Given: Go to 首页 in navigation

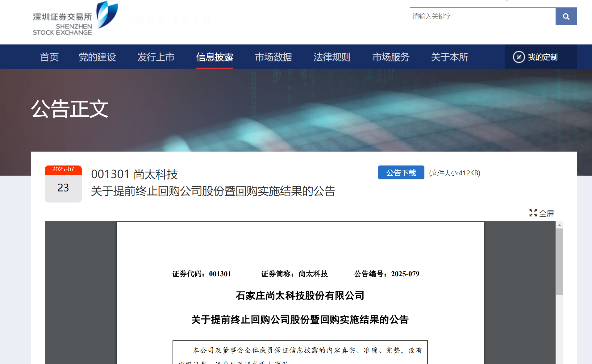Looking at the screenshot, I should (x=49, y=57).
